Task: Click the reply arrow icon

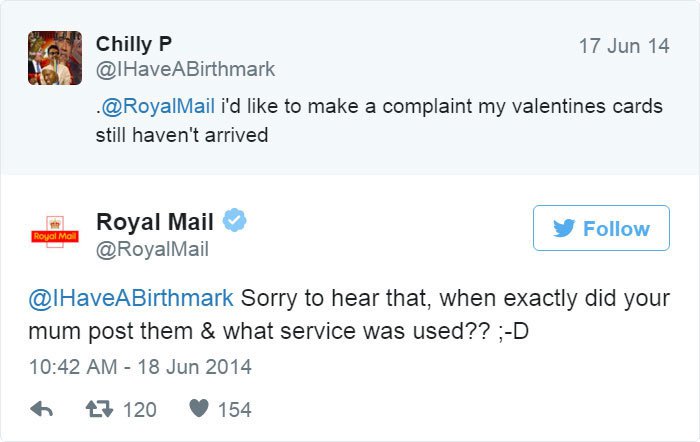Action: click(41, 409)
